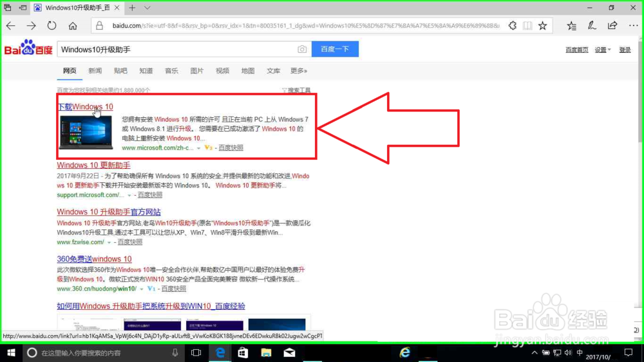The width and height of the screenshot is (644, 362).
Task: Open Internet Explorer from taskbar
Action: 405,352
